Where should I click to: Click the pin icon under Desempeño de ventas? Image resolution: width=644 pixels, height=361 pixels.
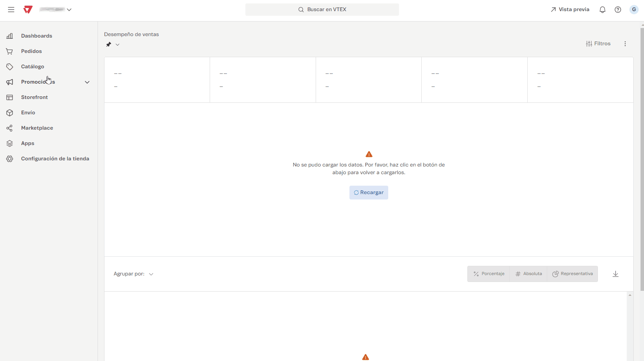pyautogui.click(x=109, y=45)
